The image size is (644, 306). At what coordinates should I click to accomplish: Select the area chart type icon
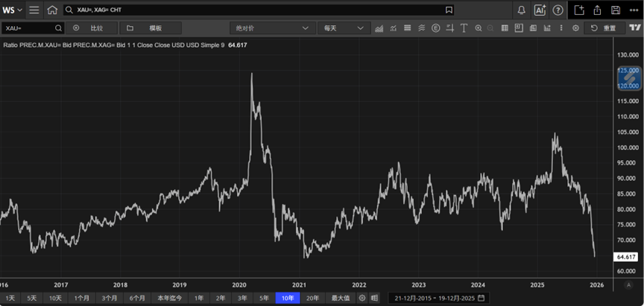coord(379,28)
